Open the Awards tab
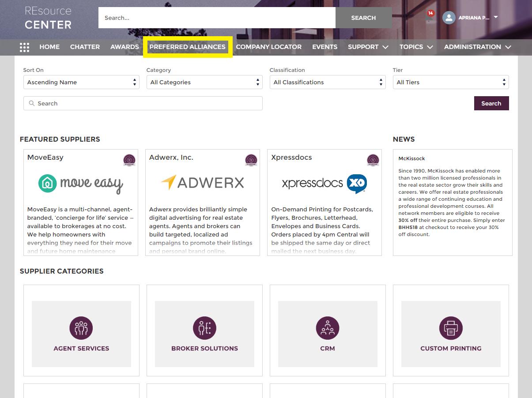Screen dimensions: 532x398 coord(125,47)
